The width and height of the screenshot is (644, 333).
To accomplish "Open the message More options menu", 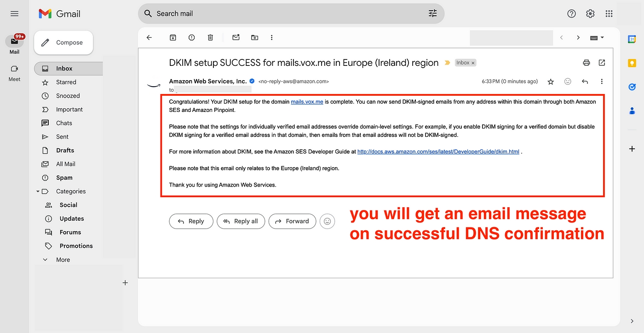I will pyautogui.click(x=602, y=82).
